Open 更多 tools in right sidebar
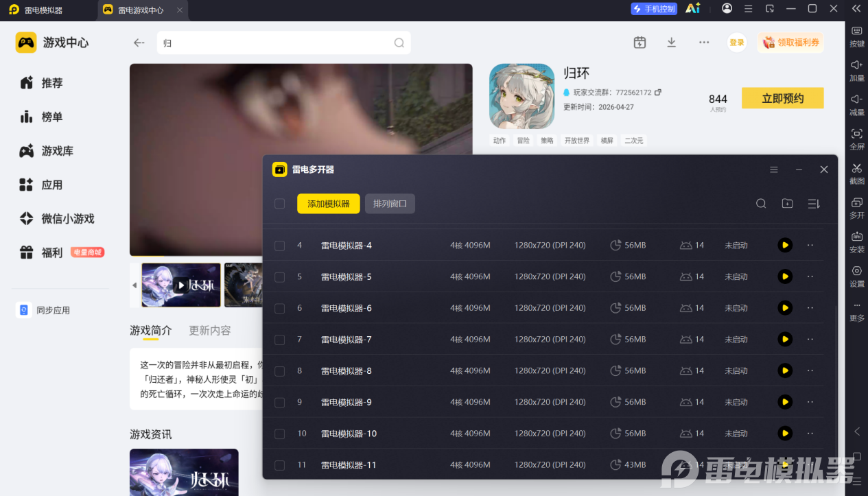This screenshot has height=496, width=868. (856, 310)
